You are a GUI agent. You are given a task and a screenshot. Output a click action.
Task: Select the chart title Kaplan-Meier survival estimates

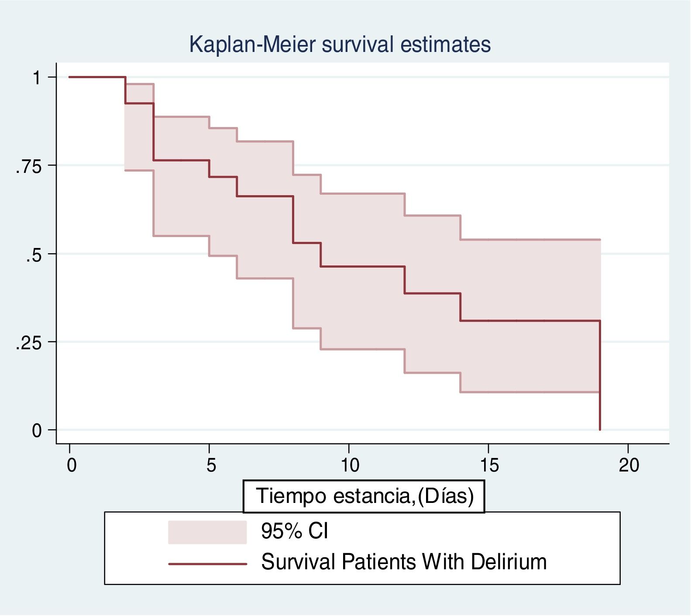point(340,44)
